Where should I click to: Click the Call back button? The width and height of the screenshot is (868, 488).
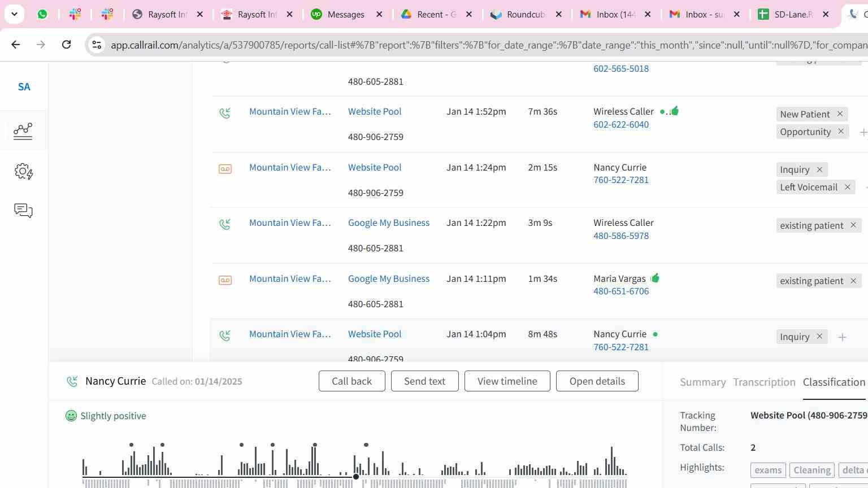[352, 381]
